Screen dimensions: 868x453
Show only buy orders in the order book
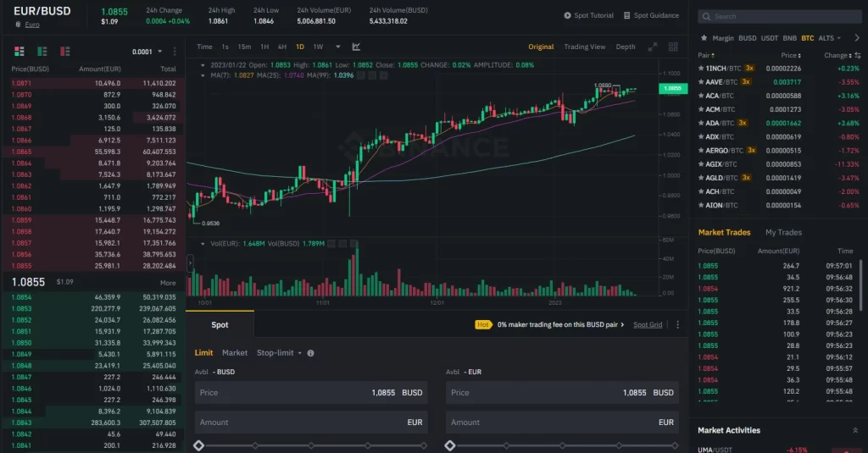click(42, 52)
